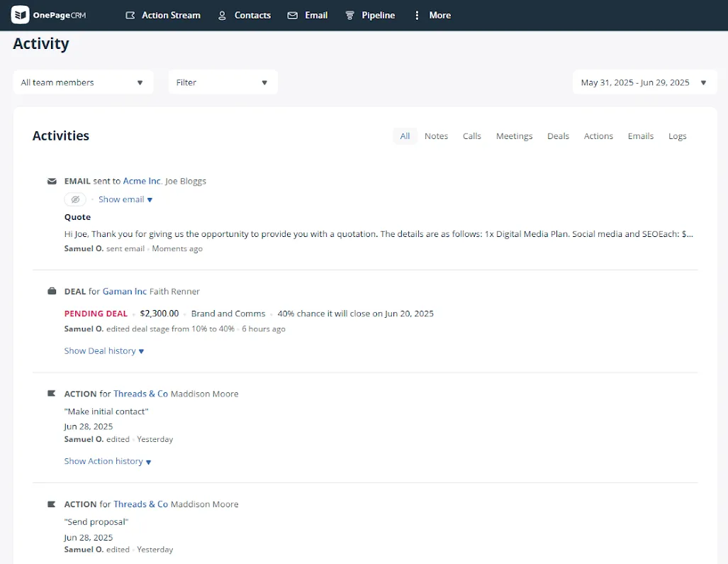
Task: Open Email from top navigation
Action: [316, 16]
